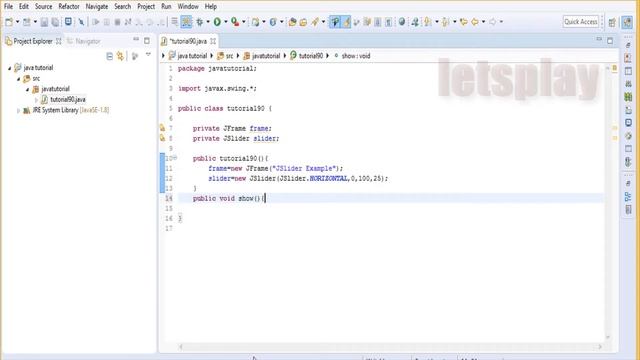Open the Navigate menu
The image size is (640, 360).
pyautogui.click(x=97, y=7)
